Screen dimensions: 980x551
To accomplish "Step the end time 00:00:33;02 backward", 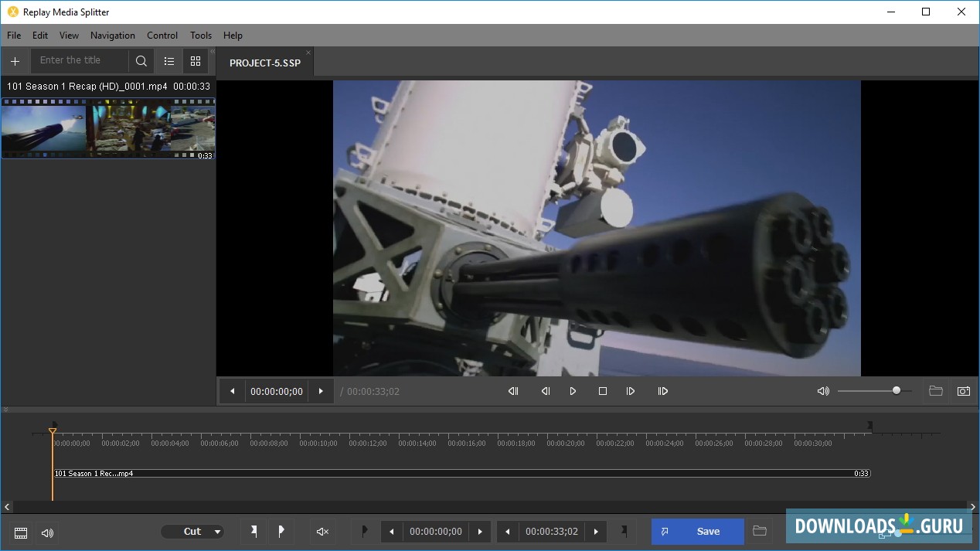I will point(507,532).
